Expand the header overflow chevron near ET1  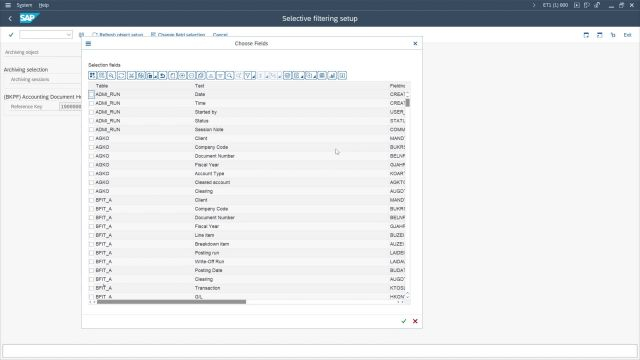(533, 5)
